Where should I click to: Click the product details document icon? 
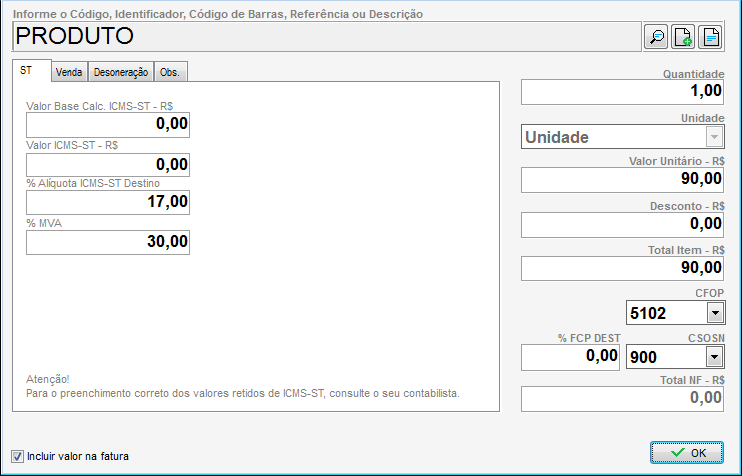(710, 37)
